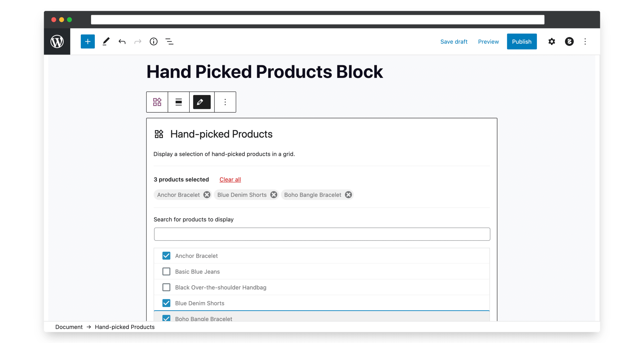Toggle the block edit pencil button

(202, 102)
